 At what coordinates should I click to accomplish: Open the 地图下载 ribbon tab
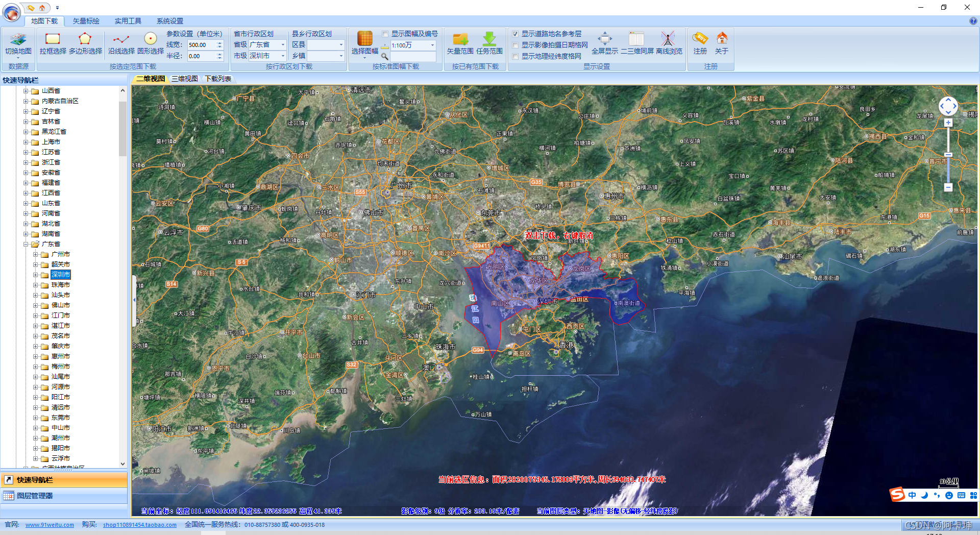point(44,21)
